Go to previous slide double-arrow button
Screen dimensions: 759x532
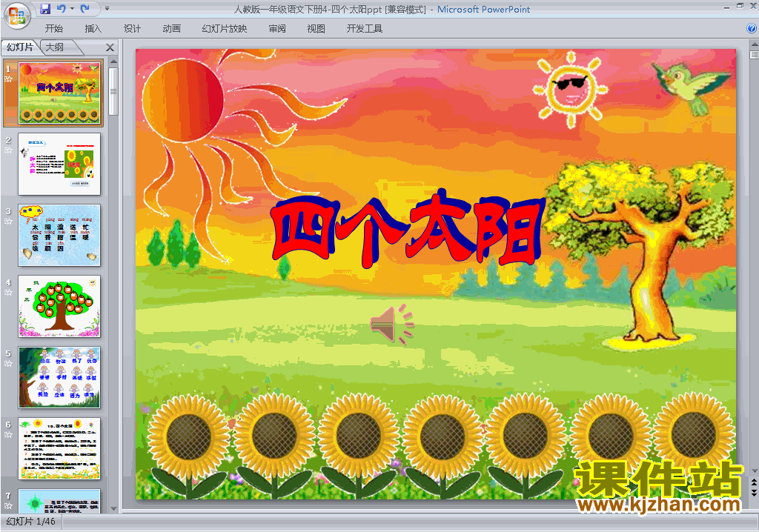[x=754, y=483]
